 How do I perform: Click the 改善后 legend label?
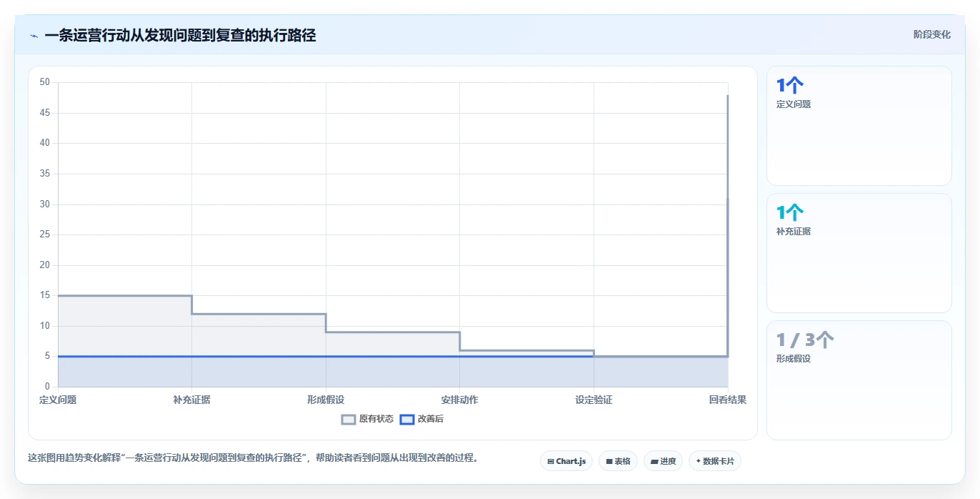pos(431,419)
